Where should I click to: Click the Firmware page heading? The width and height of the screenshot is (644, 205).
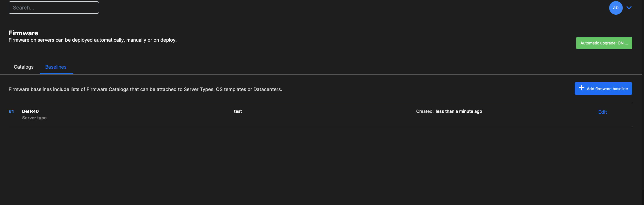pyautogui.click(x=23, y=33)
